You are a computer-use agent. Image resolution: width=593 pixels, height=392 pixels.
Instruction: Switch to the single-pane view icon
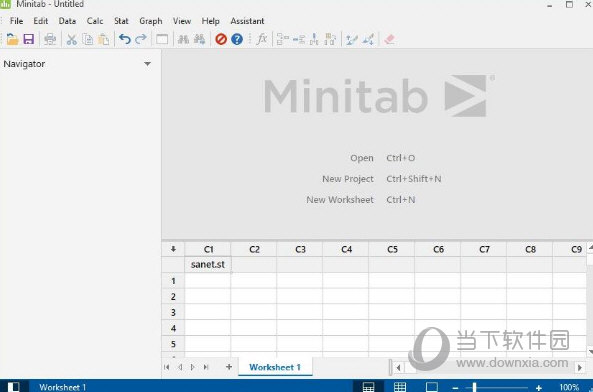[432, 387]
